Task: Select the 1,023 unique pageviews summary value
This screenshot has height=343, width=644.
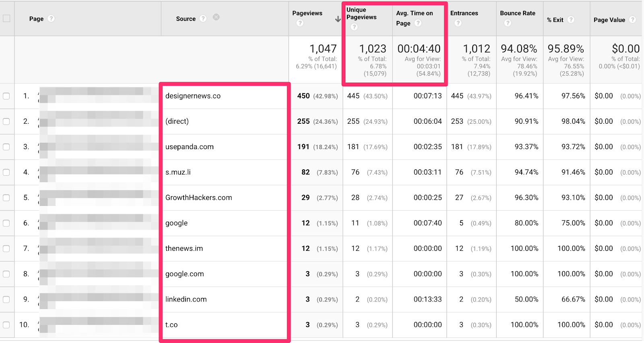Action: 373,49
